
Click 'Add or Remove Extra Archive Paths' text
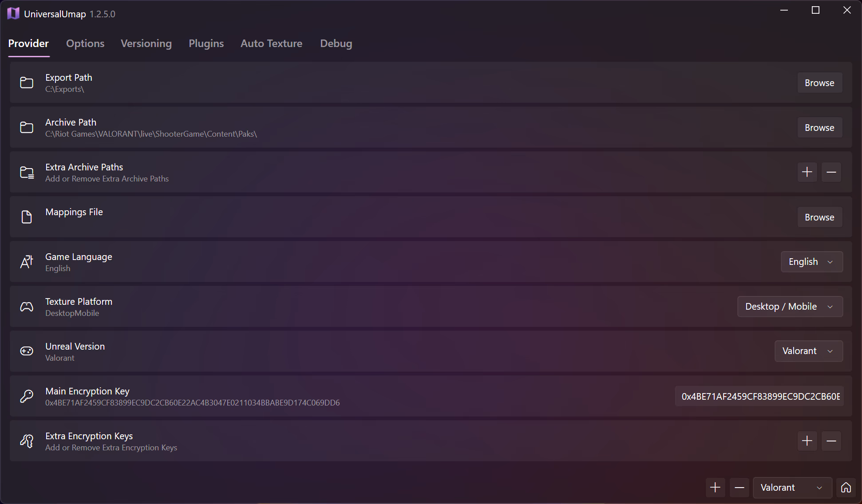tap(107, 179)
